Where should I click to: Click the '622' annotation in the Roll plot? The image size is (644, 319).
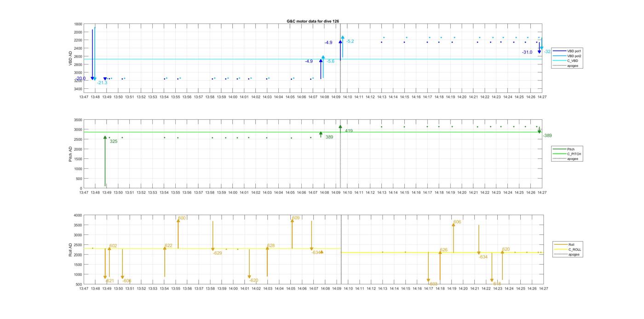tap(168, 246)
